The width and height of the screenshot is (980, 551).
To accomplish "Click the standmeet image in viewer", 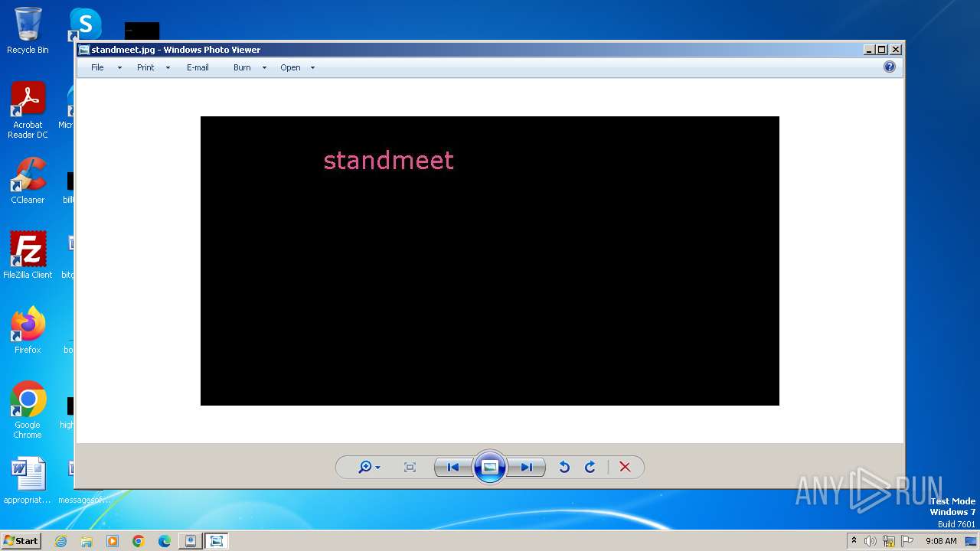I will tap(490, 261).
